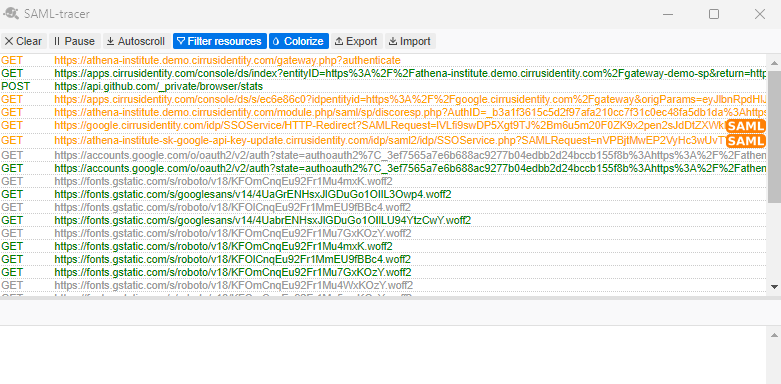Select the athena-institute-sk-google-api-key-update SSOService.php request
The height and width of the screenshot is (384, 781).
(384, 141)
